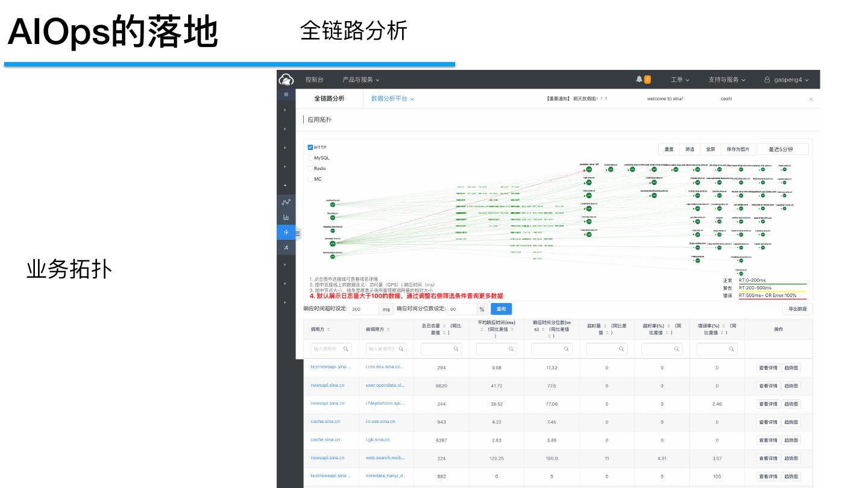Select the bar chart icon in the sidebar

point(286,217)
